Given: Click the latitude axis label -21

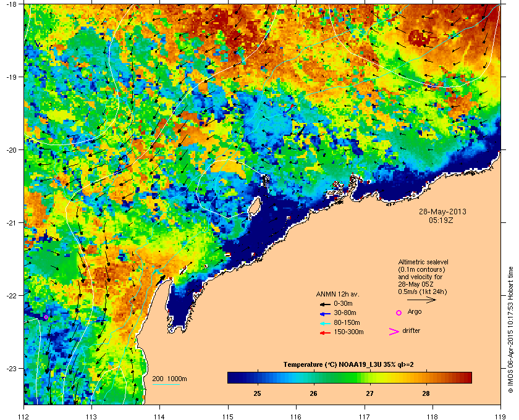Looking at the screenshot, I should [11, 223].
